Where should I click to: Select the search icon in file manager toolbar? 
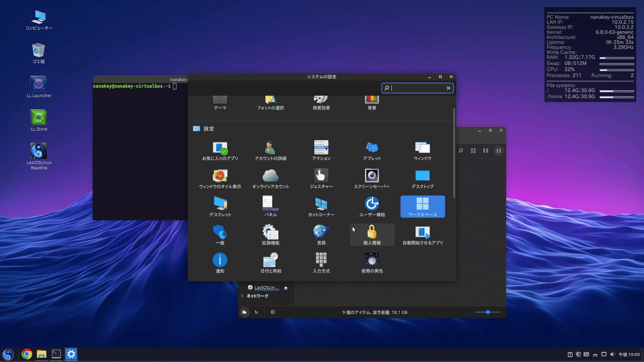click(x=460, y=150)
